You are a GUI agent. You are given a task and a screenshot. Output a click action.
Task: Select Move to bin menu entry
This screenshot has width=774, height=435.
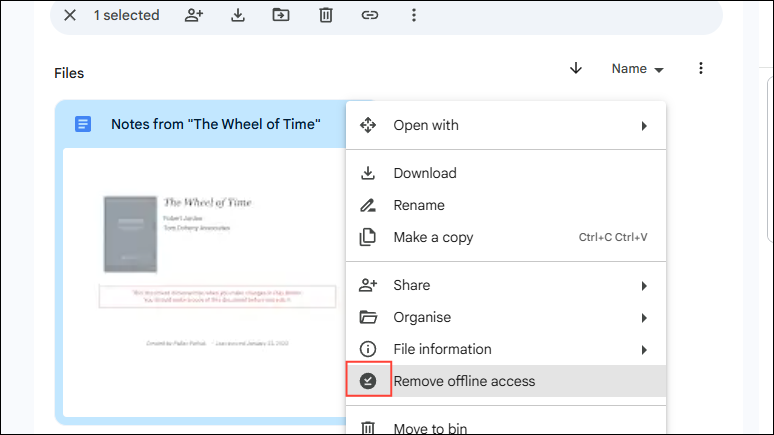[430, 428]
